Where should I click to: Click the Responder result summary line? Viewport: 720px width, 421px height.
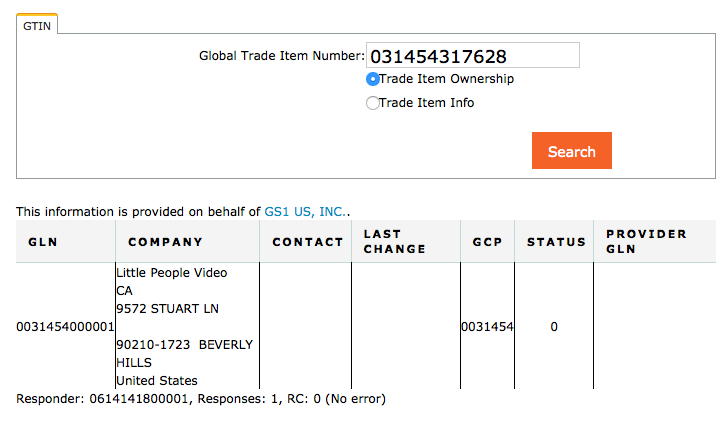(200, 399)
